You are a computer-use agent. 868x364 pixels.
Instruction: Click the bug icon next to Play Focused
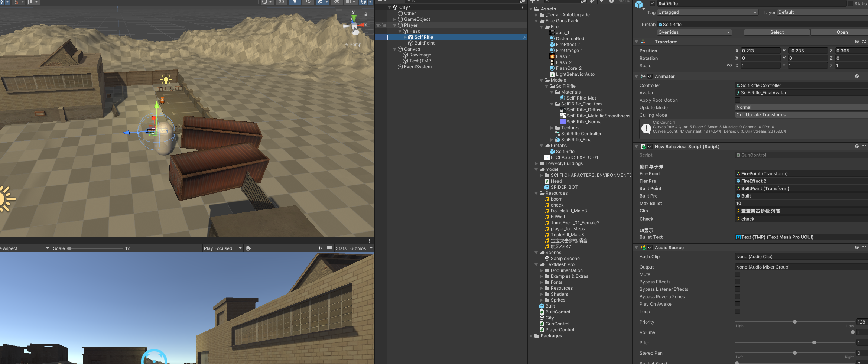click(248, 248)
